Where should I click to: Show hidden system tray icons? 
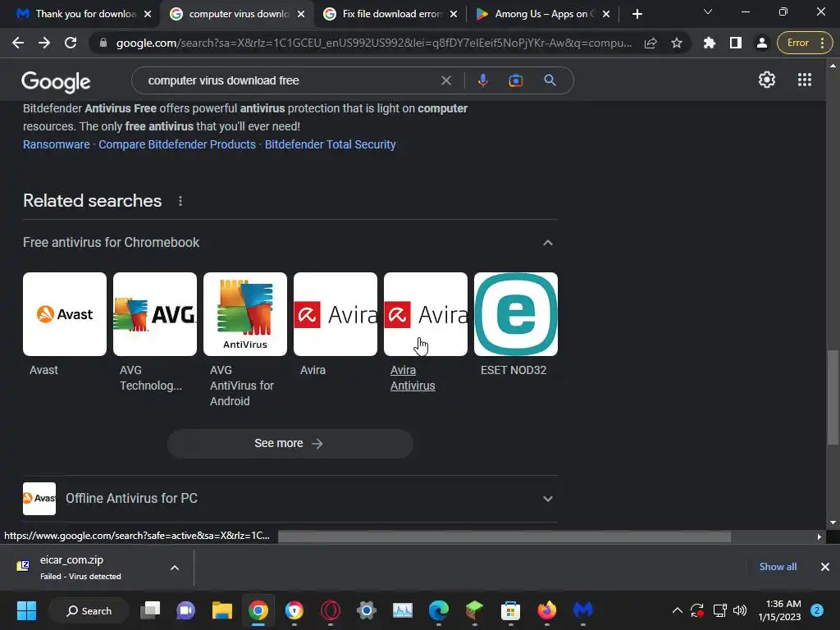point(677,610)
